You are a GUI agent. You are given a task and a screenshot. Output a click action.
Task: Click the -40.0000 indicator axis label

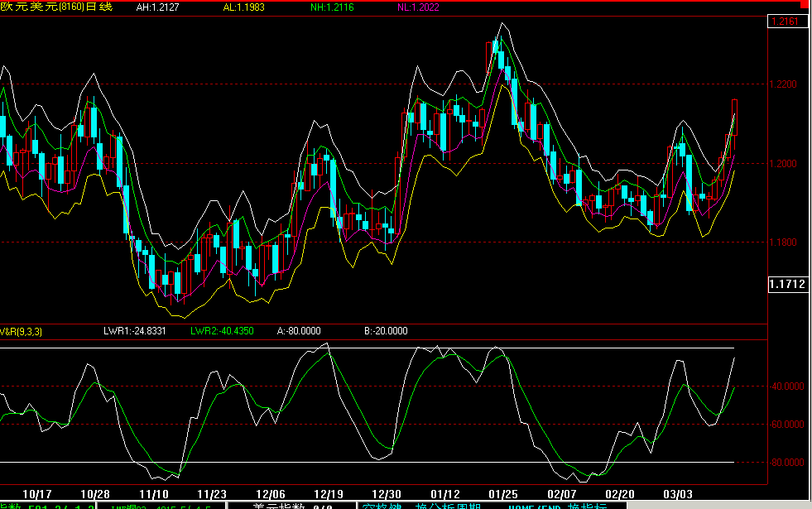(x=786, y=387)
